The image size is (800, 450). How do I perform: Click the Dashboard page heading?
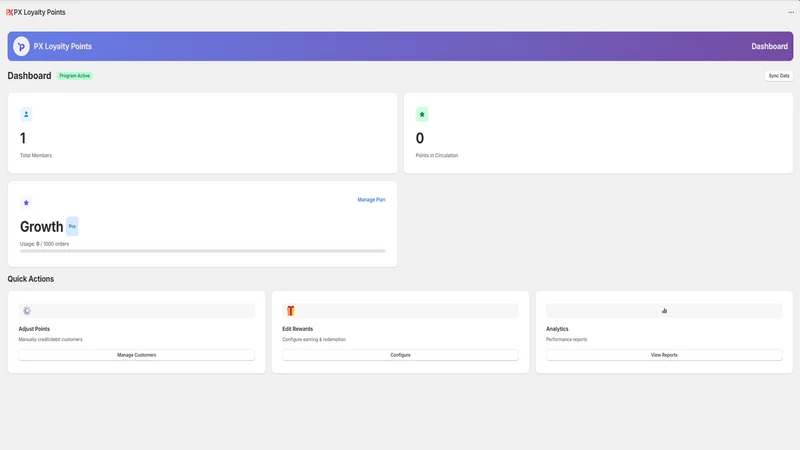(x=29, y=76)
